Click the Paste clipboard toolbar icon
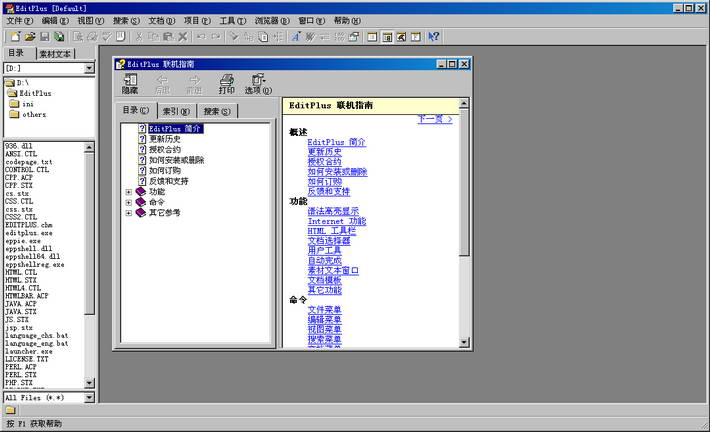The width and height of the screenshot is (710, 432). pos(168,37)
